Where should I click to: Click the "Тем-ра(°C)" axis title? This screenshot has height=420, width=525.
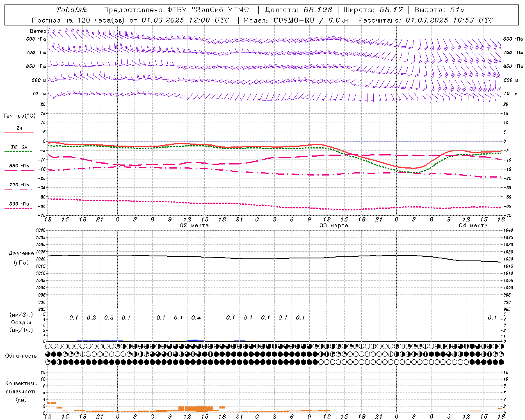[x=19, y=116]
